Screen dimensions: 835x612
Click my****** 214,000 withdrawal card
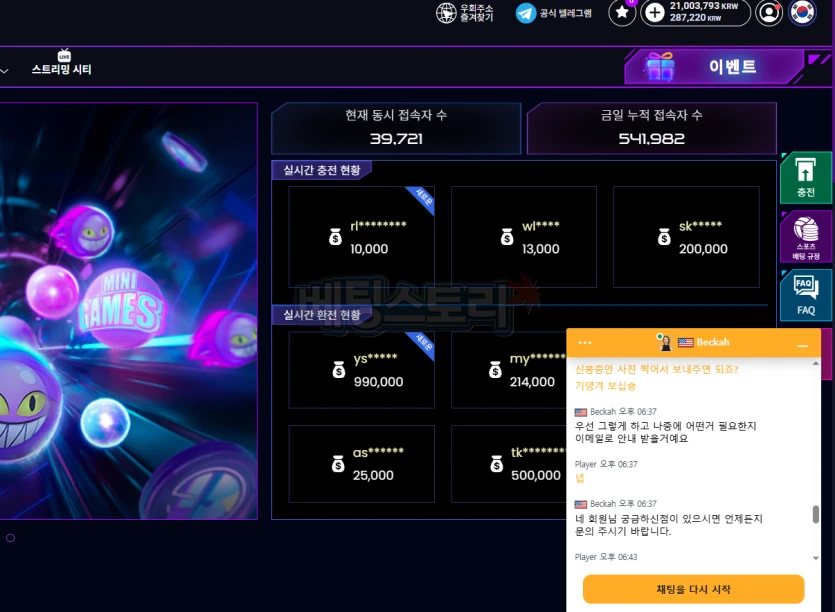click(509, 370)
